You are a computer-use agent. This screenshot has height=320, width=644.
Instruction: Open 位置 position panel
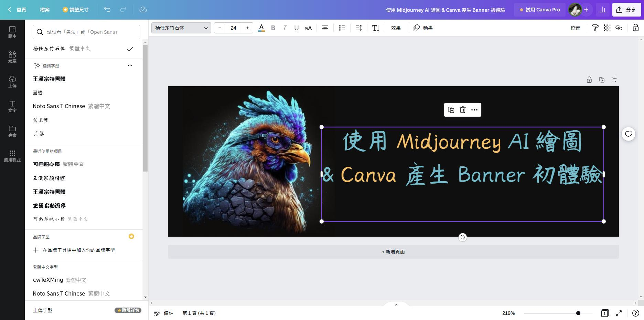point(575,28)
